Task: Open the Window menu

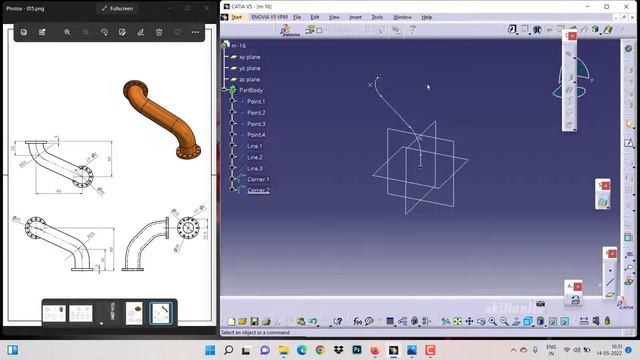Action: pos(402,17)
